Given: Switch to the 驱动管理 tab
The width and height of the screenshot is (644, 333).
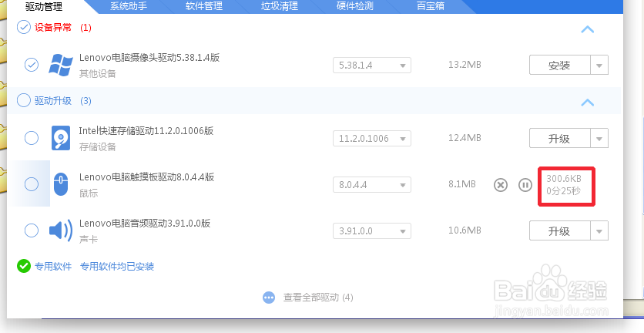Looking at the screenshot, I should click(x=44, y=6).
